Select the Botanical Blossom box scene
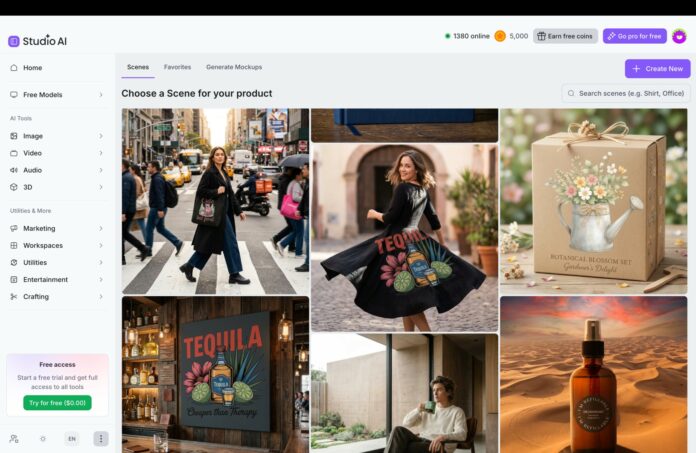Viewport: 696px width, 453px height. click(x=593, y=201)
